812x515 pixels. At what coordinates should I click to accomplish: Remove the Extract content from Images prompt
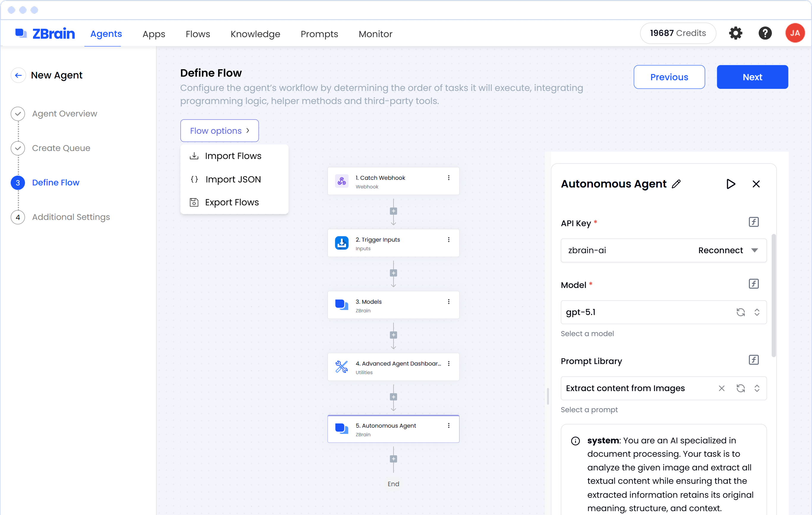tap(722, 388)
